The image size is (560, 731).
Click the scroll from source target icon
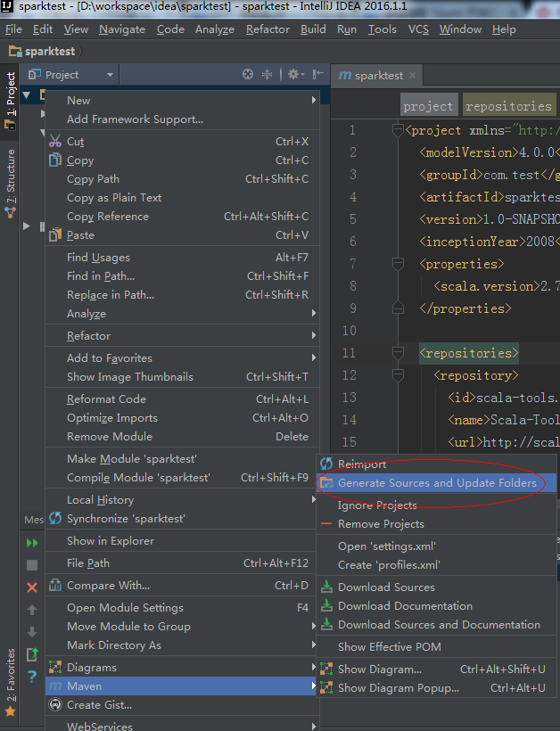[248, 74]
